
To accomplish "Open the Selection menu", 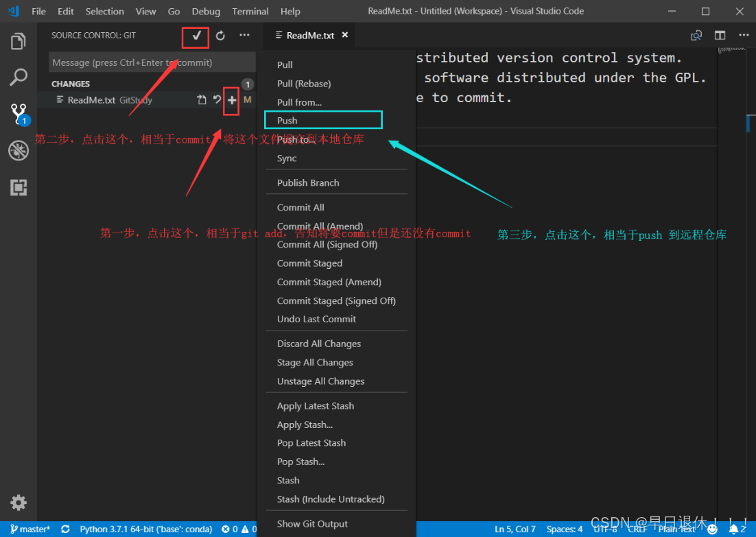I will [x=105, y=11].
